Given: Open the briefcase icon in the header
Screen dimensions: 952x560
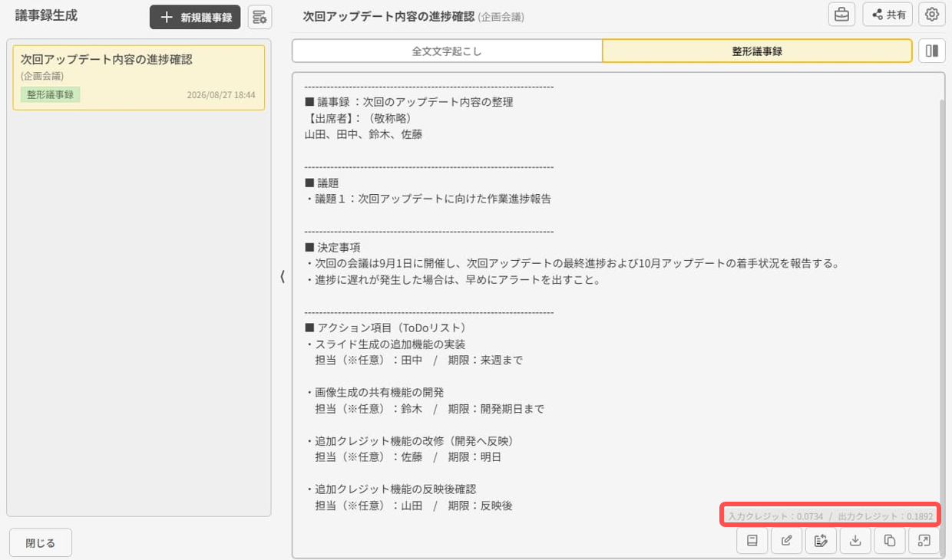Looking at the screenshot, I should point(841,15).
